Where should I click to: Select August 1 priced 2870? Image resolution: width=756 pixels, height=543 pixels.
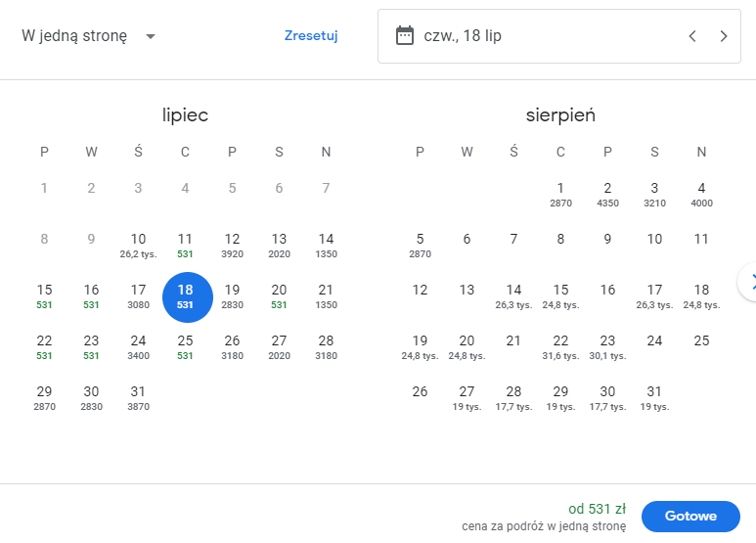point(560,195)
